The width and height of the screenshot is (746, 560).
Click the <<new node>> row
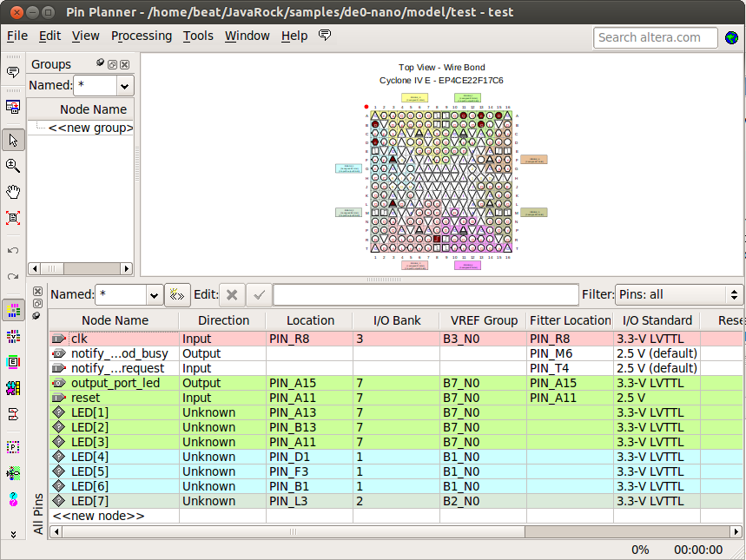(99, 516)
